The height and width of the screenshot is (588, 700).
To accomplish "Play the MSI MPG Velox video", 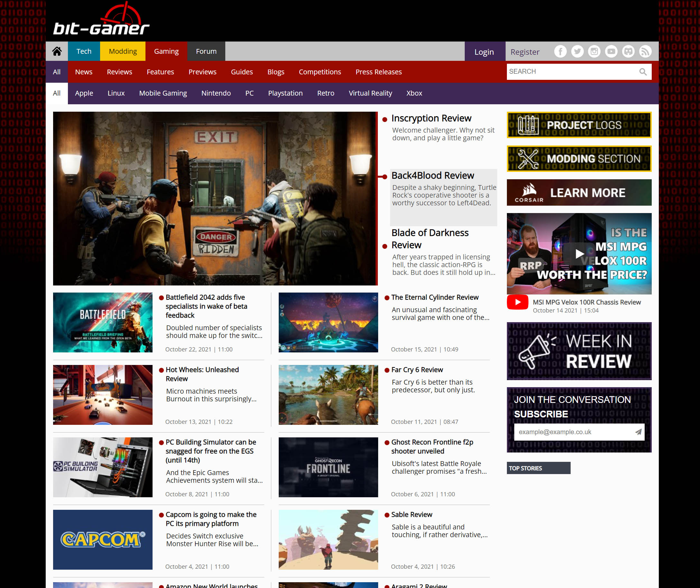I will 579,254.
